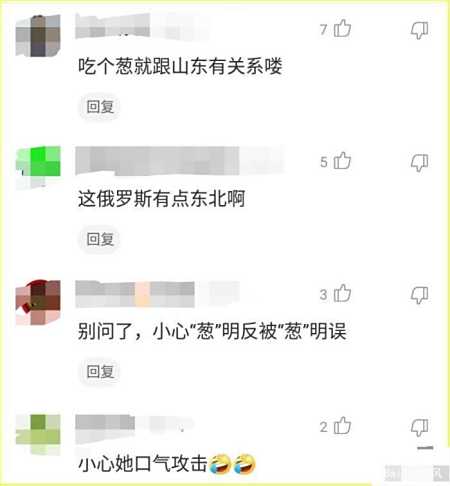The height and width of the screenshot is (486, 450).
Task: Open the olive green avatar's profile
Action: pos(38,434)
